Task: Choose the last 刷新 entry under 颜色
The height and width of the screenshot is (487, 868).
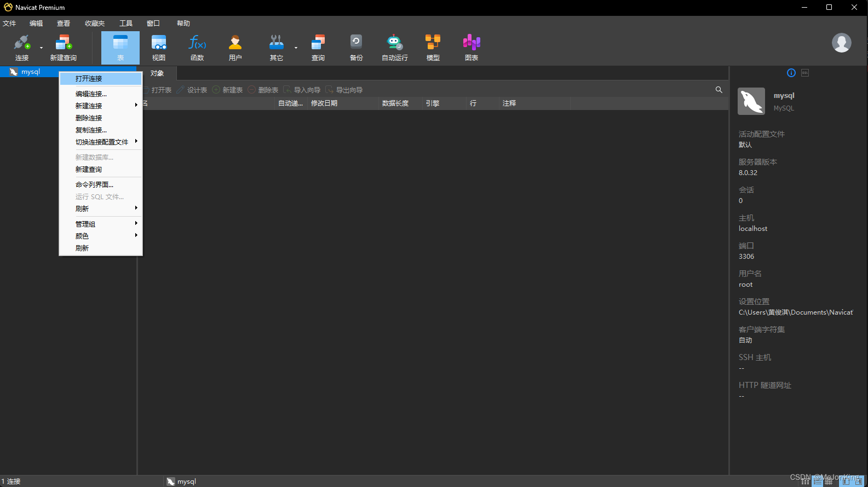Action: coord(101,248)
